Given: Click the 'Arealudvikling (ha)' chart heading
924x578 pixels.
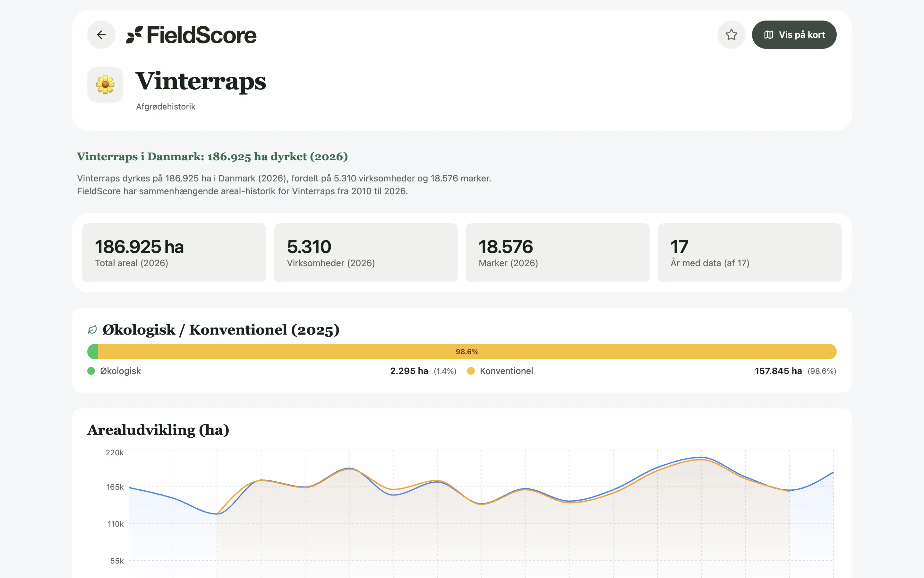Looking at the screenshot, I should click(158, 430).
